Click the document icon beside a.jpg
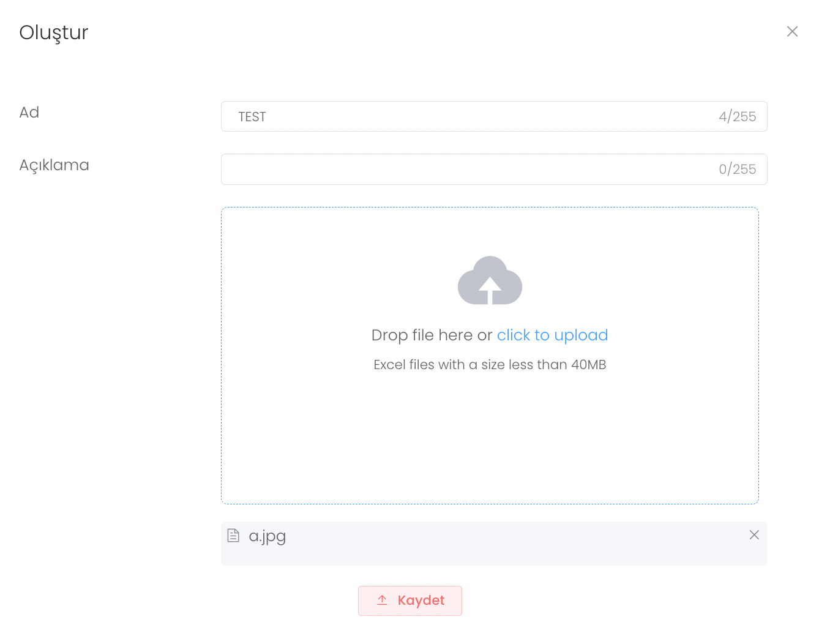The image size is (819, 644). click(233, 536)
